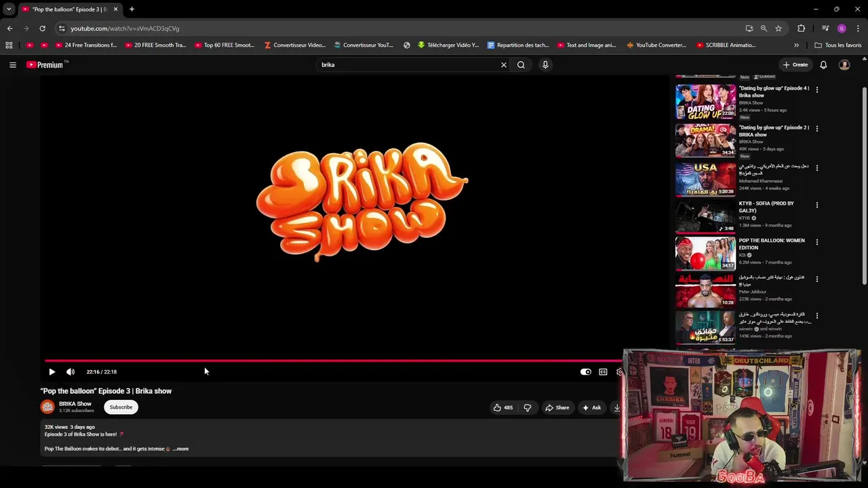
Task: Open Chrome three-dot menu
Action: 858,28
